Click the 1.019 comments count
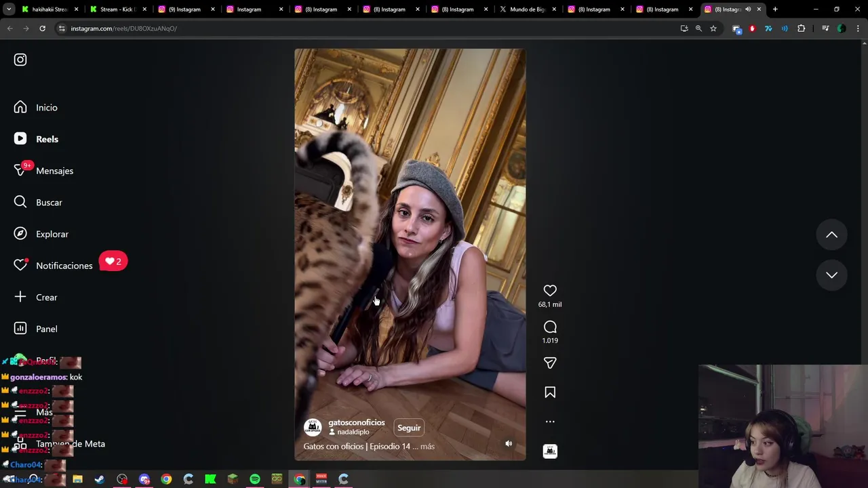This screenshot has width=868, height=488. click(550, 340)
